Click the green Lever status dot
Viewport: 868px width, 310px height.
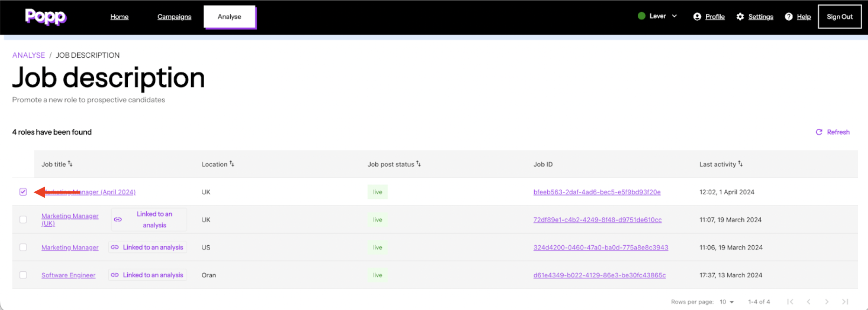point(641,16)
